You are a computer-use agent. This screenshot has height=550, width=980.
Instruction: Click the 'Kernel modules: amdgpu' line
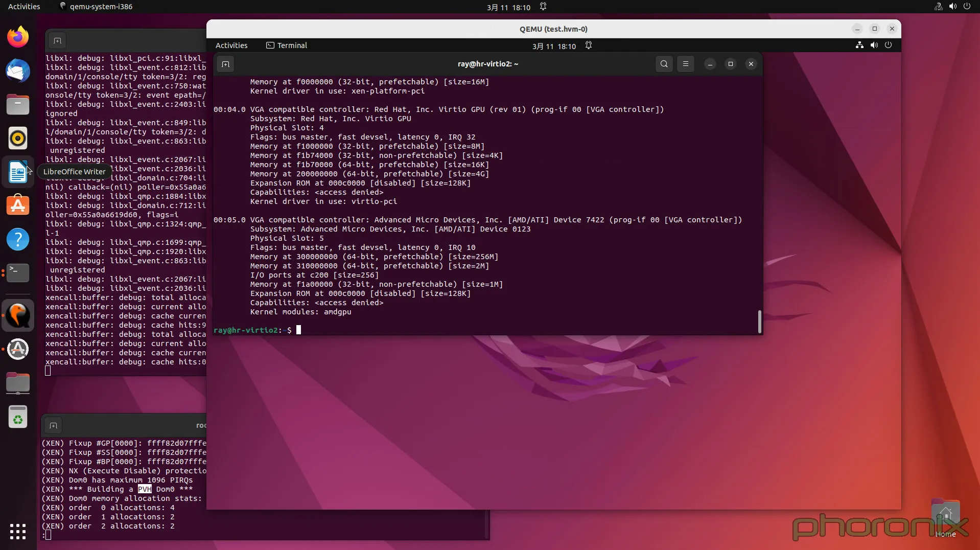(x=300, y=312)
